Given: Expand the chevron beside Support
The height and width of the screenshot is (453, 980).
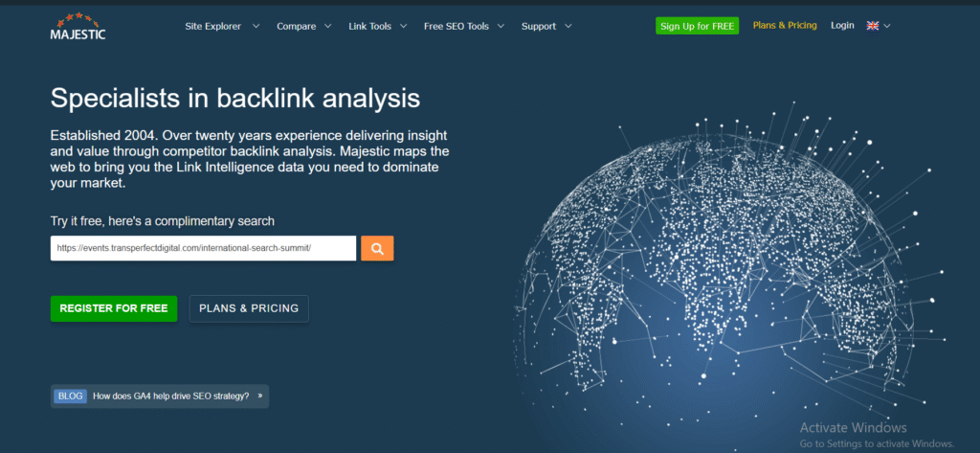Looking at the screenshot, I should pos(568,26).
